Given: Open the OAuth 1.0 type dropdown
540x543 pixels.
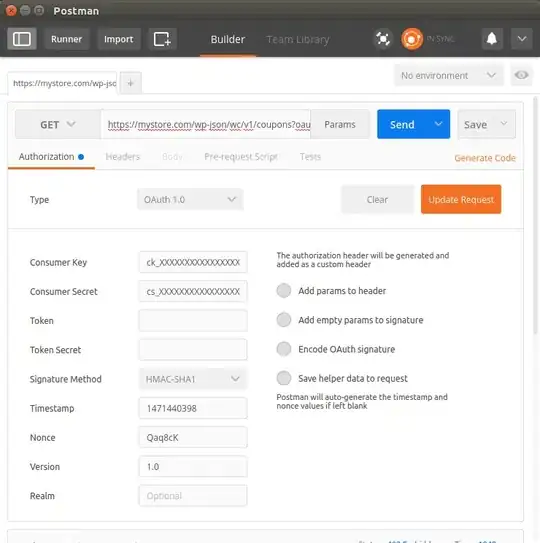Looking at the screenshot, I should tap(190, 199).
